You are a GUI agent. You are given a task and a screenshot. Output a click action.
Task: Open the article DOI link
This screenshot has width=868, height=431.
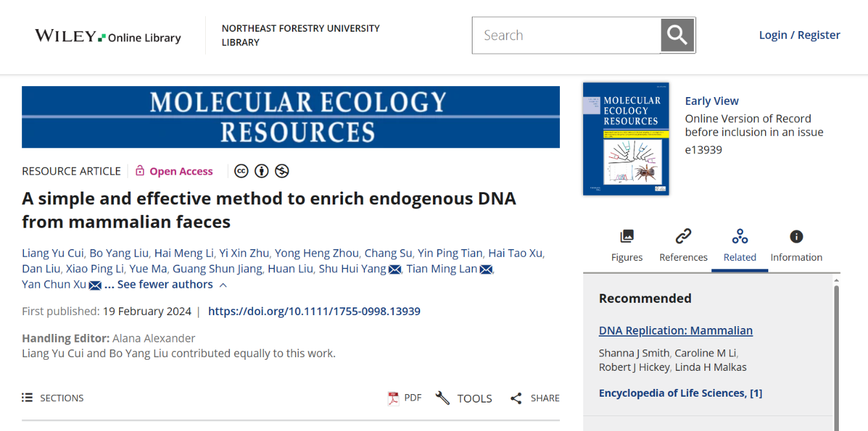(x=314, y=311)
